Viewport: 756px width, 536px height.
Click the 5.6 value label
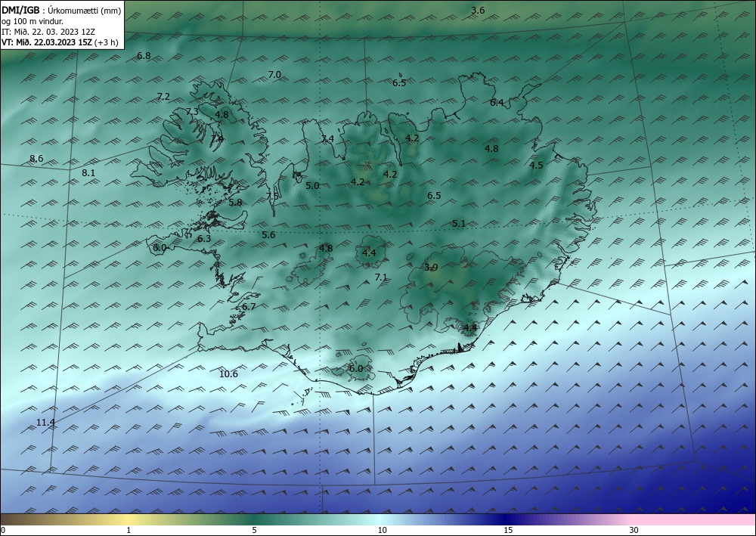tap(268, 235)
